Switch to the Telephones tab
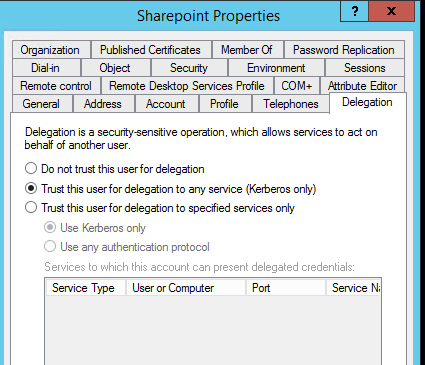The width and height of the screenshot is (425, 365). click(x=291, y=104)
